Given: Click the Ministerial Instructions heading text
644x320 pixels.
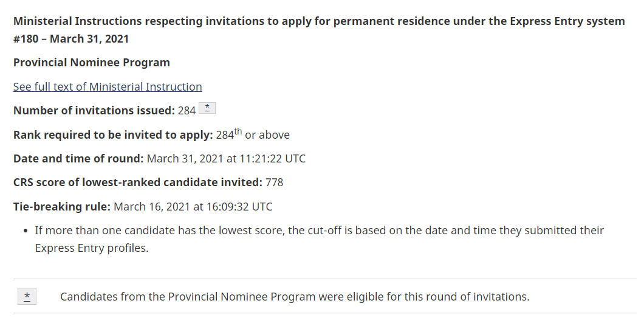Looking at the screenshot, I should click(319, 21).
